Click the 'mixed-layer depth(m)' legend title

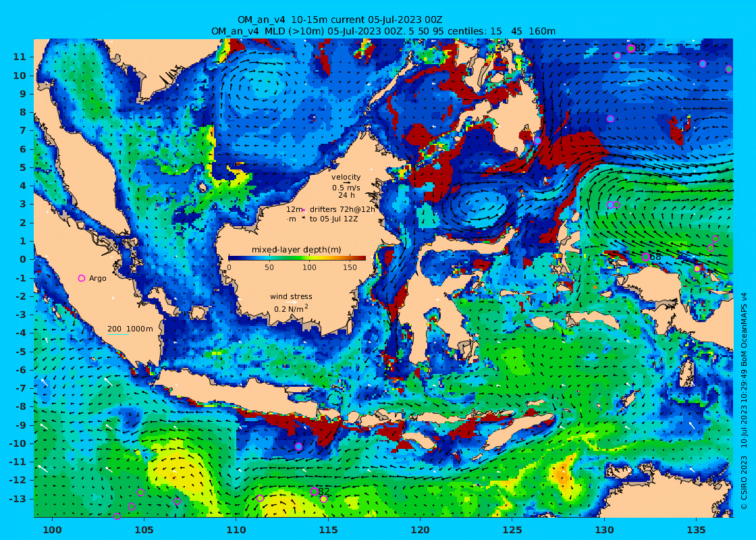pyautogui.click(x=296, y=249)
